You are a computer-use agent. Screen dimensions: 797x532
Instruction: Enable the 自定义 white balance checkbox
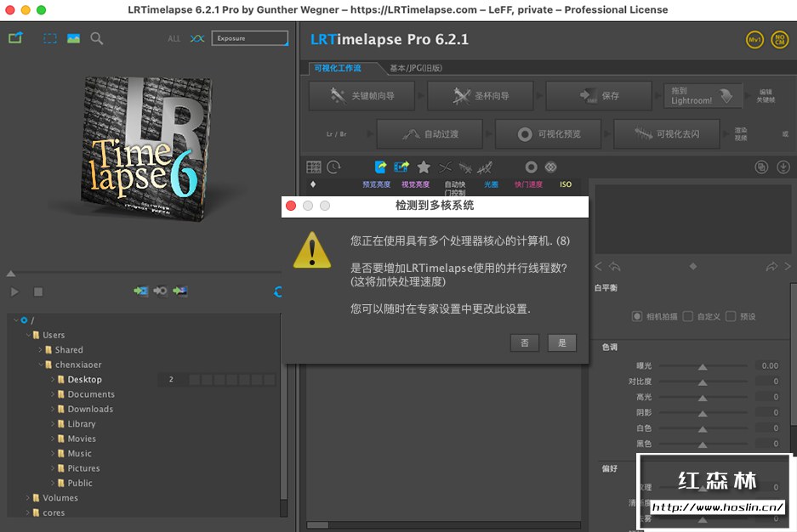point(688,316)
